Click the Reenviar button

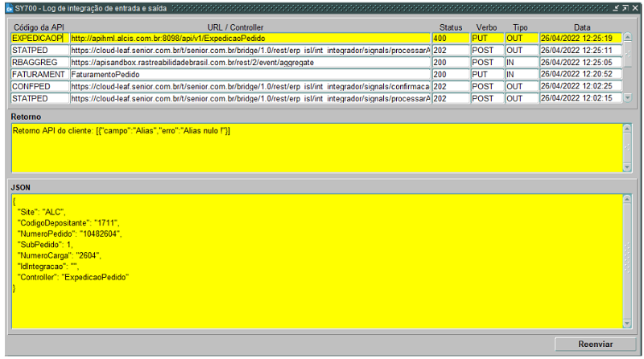point(595,345)
